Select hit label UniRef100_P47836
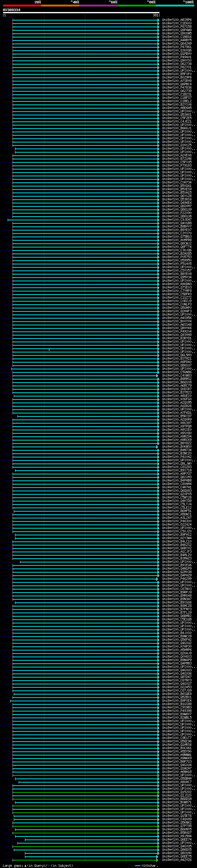 [x=176, y=88]
